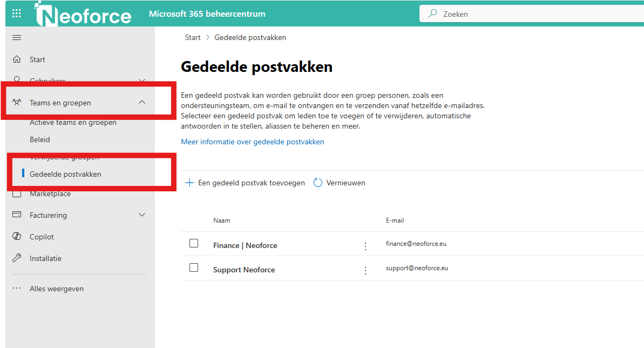Viewport: 644px width, 348px height.
Task: Click the Copilot icon in sidebar
Action: [x=17, y=236]
